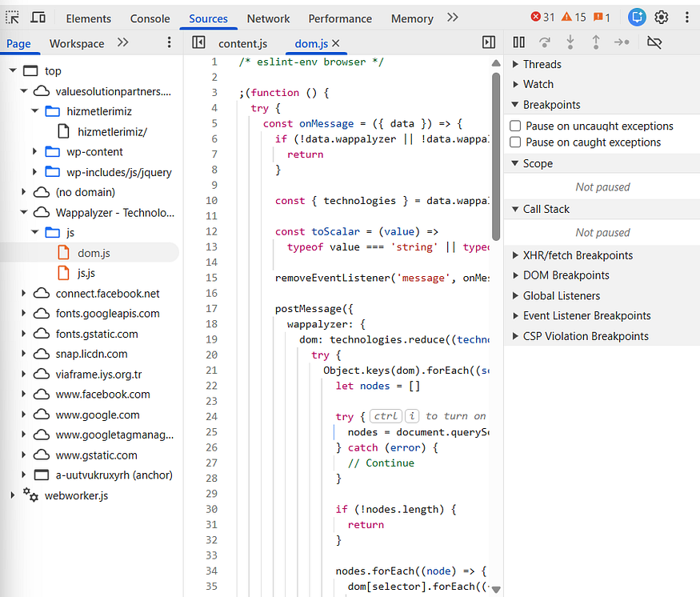The height and width of the screenshot is (597, 700).
Task: Switch to the Network tab
Action: [268, 18]
